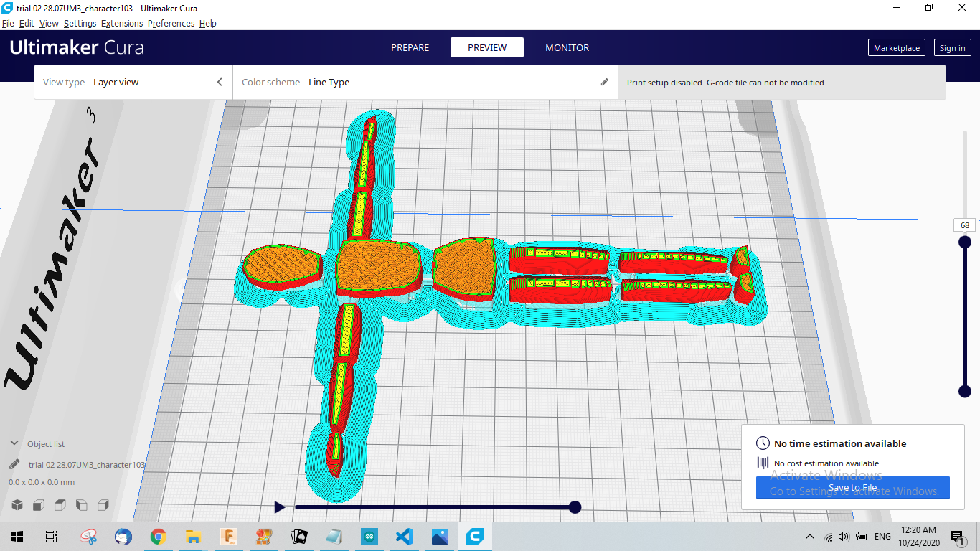980x551 pixels.
Task: Click No cost estimation available text
Action: pos(826,463)
